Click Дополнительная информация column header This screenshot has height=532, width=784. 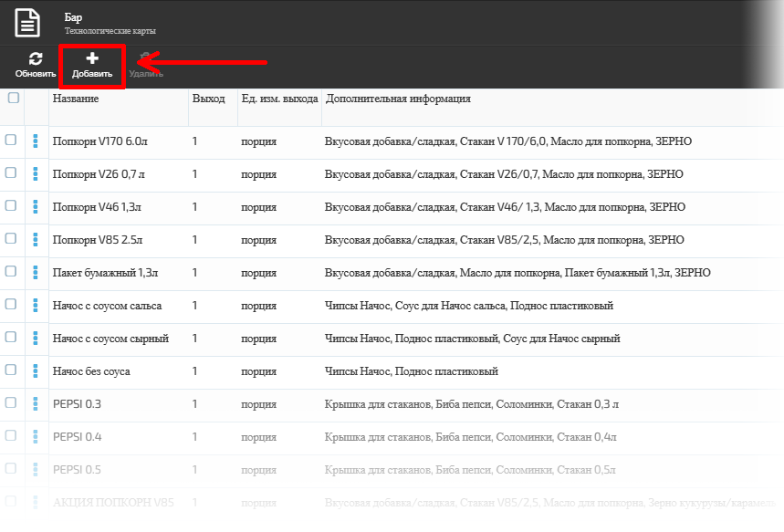(398, 99)
